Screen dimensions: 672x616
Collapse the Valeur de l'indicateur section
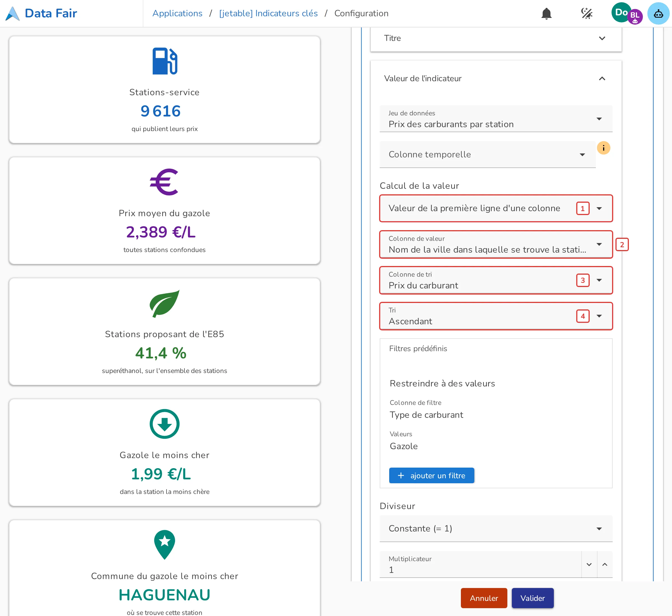[x=496, y=78]
